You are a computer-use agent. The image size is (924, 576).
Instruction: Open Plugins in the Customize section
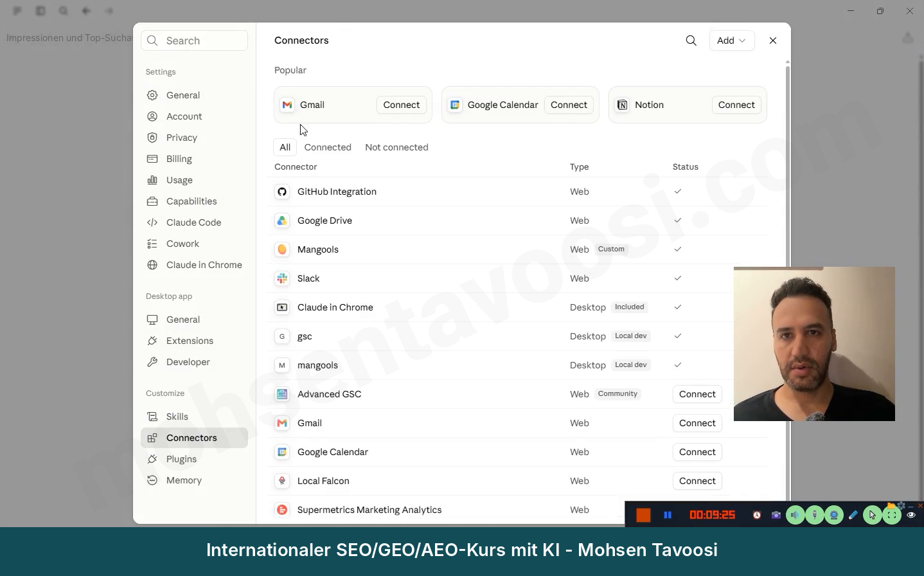pos(194,459)
